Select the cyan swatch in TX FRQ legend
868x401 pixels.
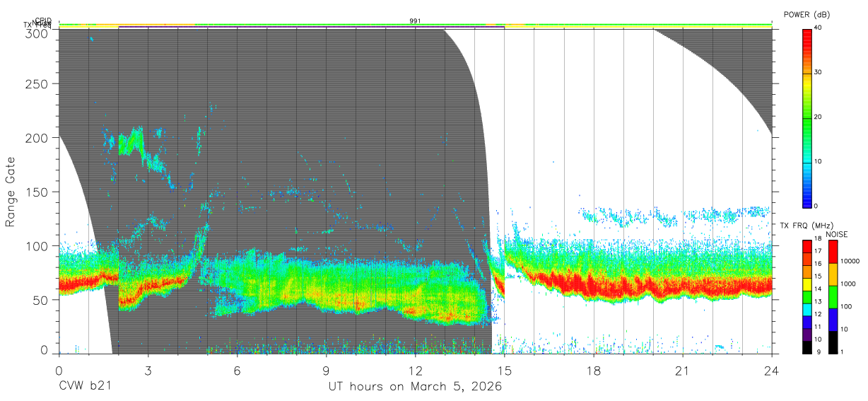(x=807, y=310)
